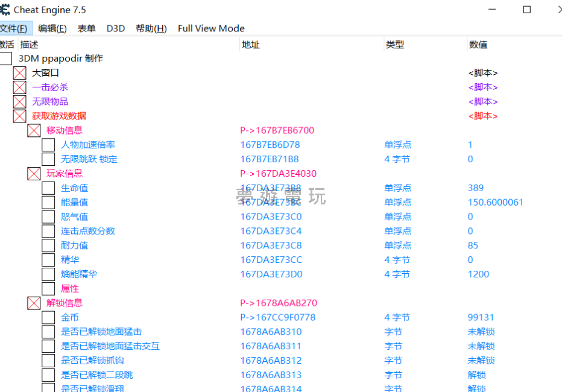The image size is (562, 392).
Task: Click the Cheat Engine logo icon
Action: point(5,9)
